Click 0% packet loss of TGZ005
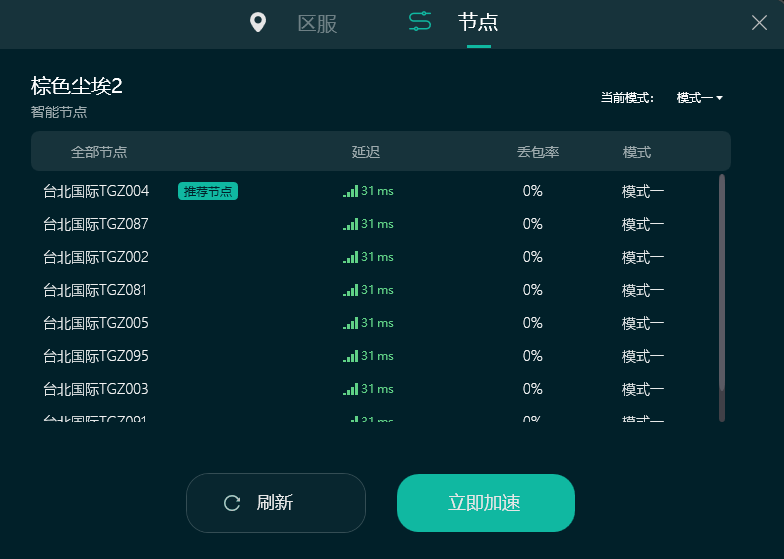Viewport: 784px width, 559px height. (532, 323)
